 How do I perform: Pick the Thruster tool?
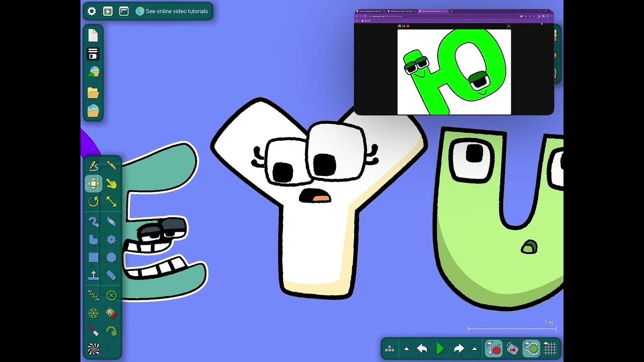coord(111,314)
